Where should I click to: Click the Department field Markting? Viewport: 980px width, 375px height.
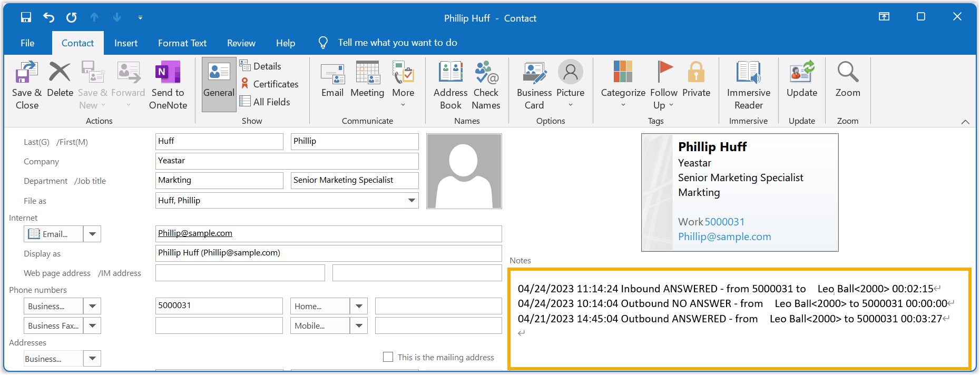tap(219, 180)
